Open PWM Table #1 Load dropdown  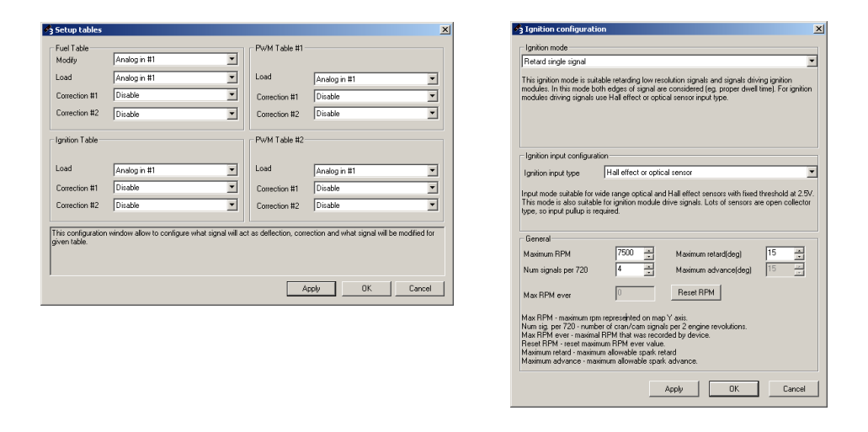point(432,79)
